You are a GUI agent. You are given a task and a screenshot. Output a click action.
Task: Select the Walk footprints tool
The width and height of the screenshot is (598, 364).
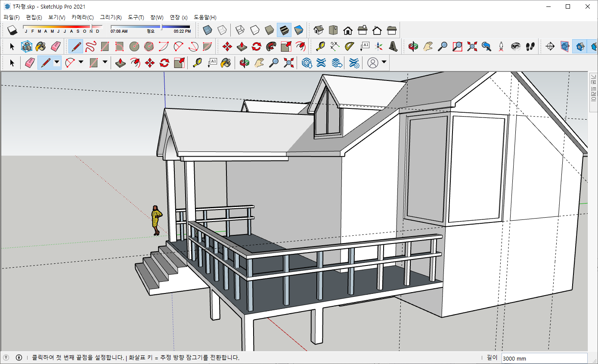(530, 46)
